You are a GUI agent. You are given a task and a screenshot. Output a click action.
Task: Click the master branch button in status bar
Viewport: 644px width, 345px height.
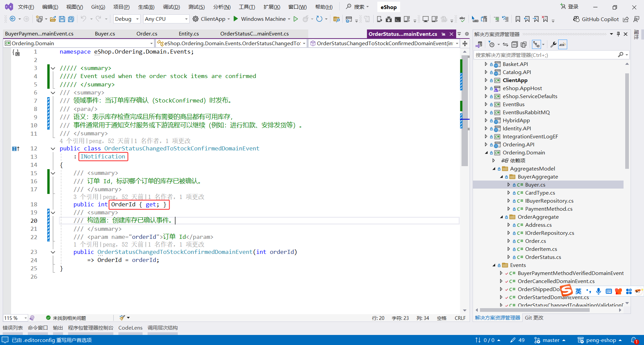pyautogui.click(x=550, y=340)
